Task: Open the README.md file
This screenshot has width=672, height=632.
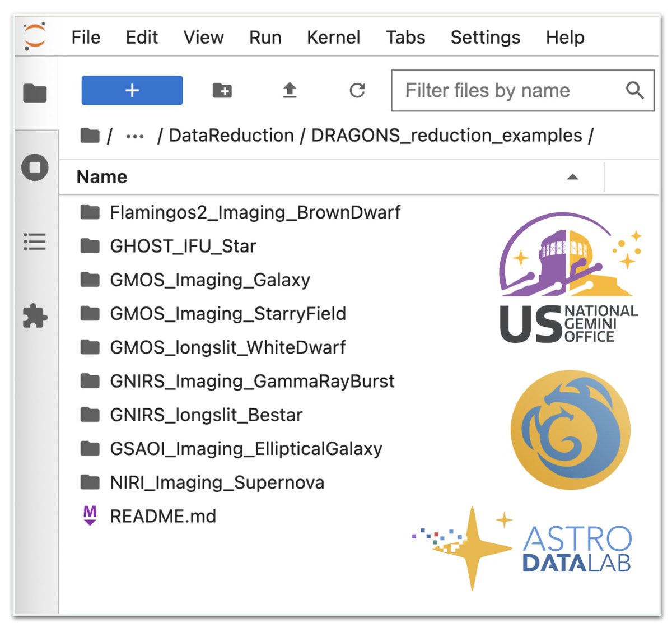Action: tap(163, 516)
